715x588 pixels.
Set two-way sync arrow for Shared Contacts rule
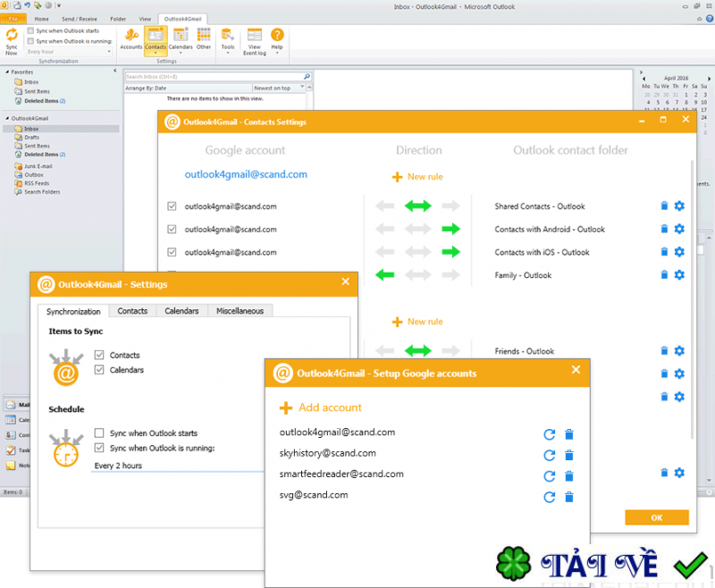[418, 206]
